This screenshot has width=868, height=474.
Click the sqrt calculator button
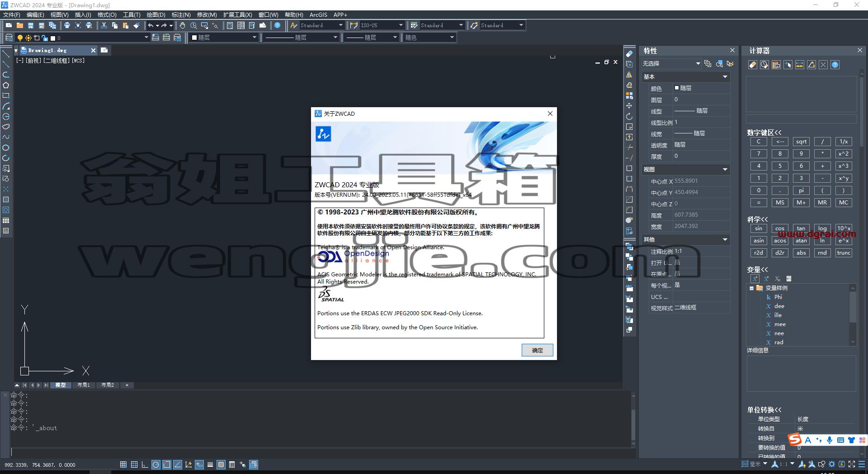point(801,142)
